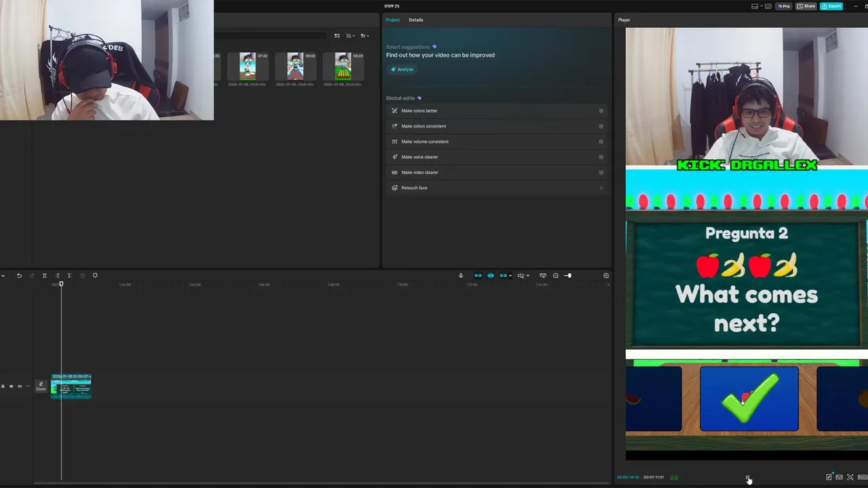Image resolution: width=868 pixels, height=488 pixels.
Task: Adjust the timeline zoom slider
Action: 568,275
